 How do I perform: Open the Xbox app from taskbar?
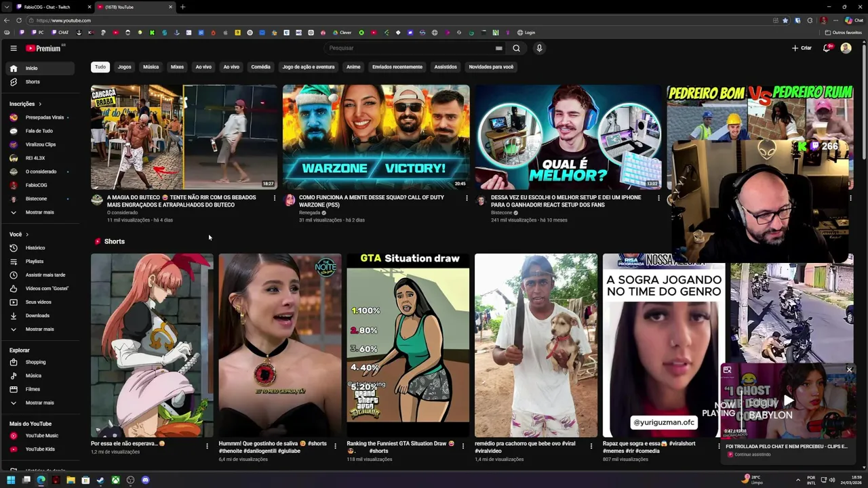pyautogui.click(x=115, y=480)
